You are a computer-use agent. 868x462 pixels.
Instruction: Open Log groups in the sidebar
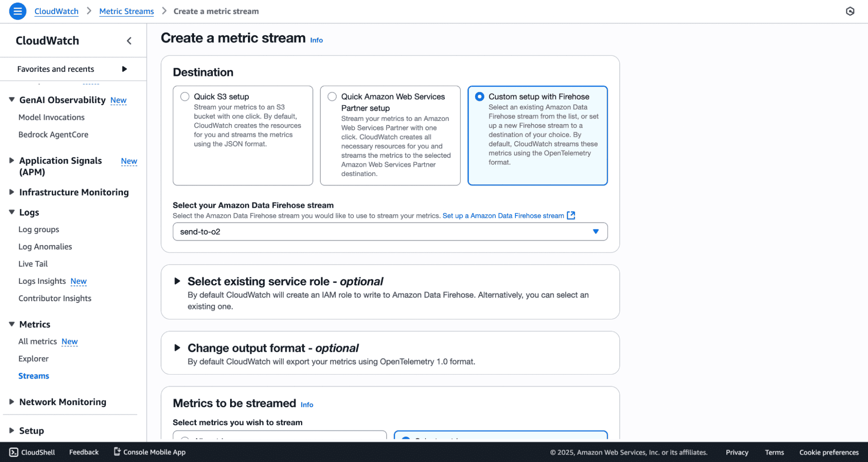(39, 229)
